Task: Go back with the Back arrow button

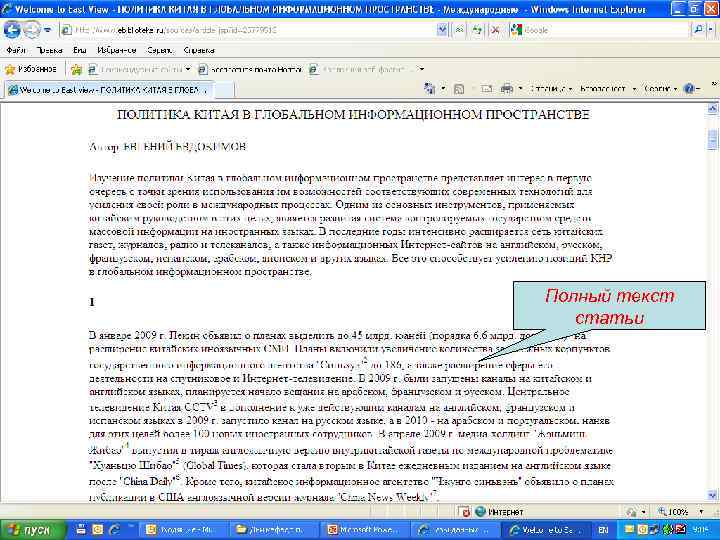Action: [12, 30]
